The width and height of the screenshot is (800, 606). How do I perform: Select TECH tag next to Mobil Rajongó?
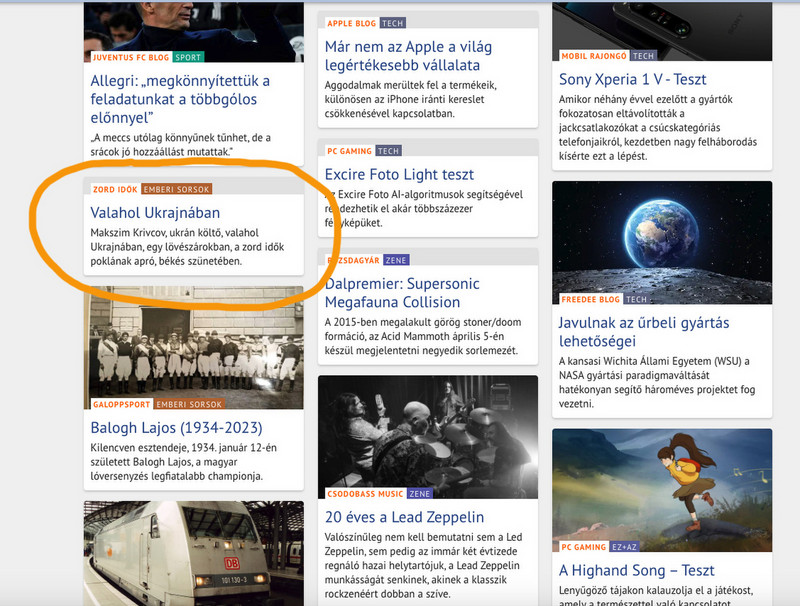coord(643,56)
